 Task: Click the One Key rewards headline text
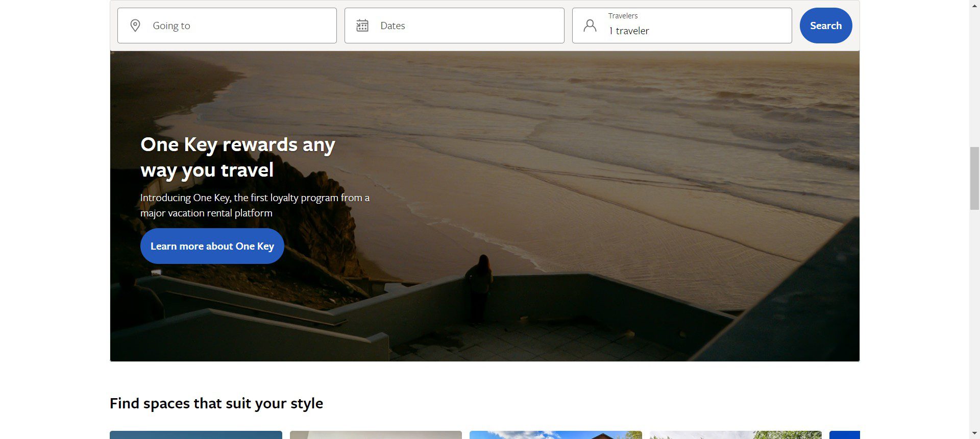coord(238,157)
